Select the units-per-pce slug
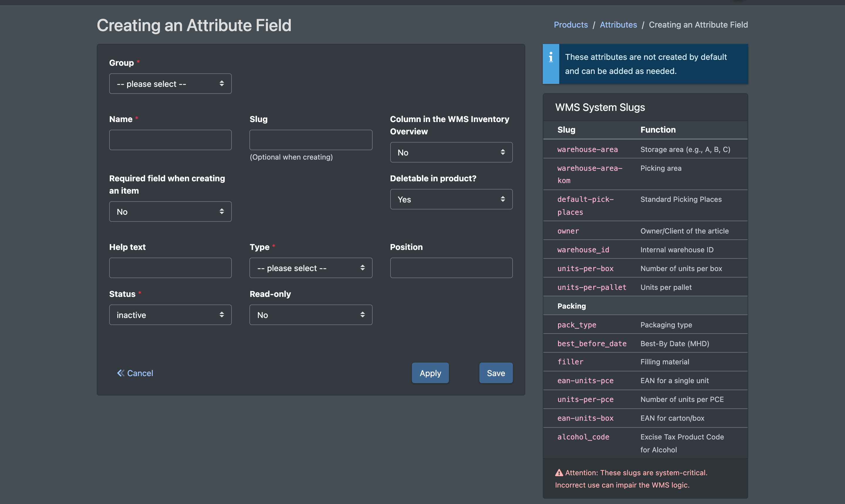This screenshot has width=845, height=504. click(x=585, y=399)
